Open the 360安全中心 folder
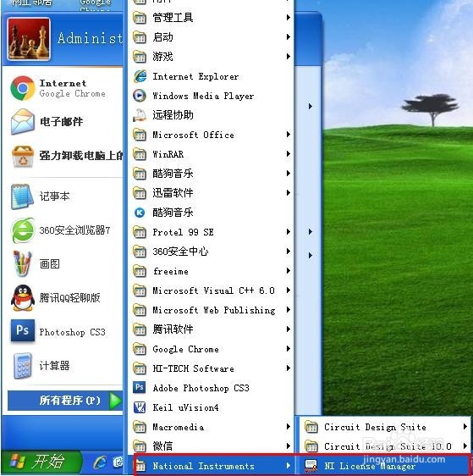This screenshot has height=476, width=473. (x=211, y=252)
